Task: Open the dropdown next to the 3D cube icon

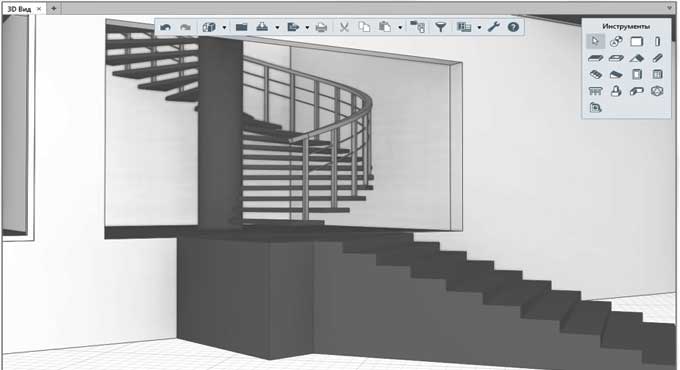Action: [224, 28]
